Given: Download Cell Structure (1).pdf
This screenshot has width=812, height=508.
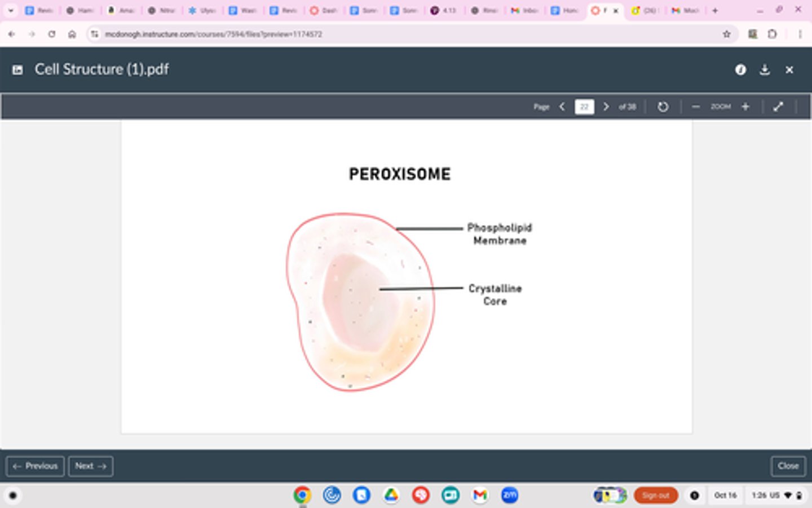Looking at the screenshot, I should click(765, 69).
